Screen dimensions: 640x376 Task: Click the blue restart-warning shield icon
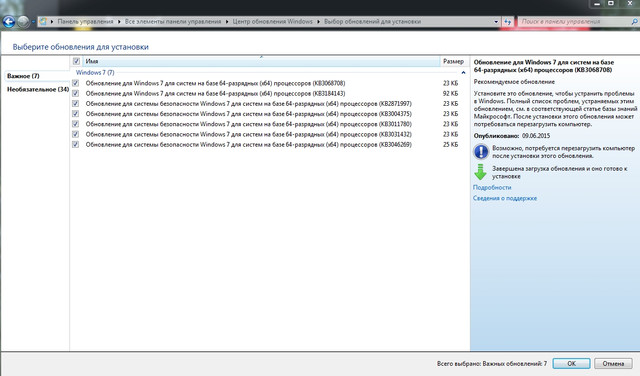coord(481,151)
